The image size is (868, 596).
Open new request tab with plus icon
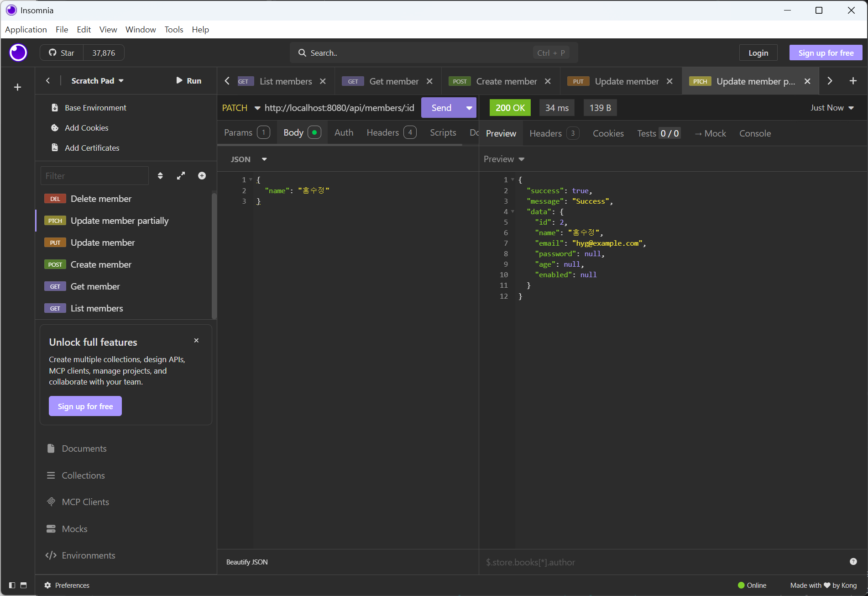point(852,81)
